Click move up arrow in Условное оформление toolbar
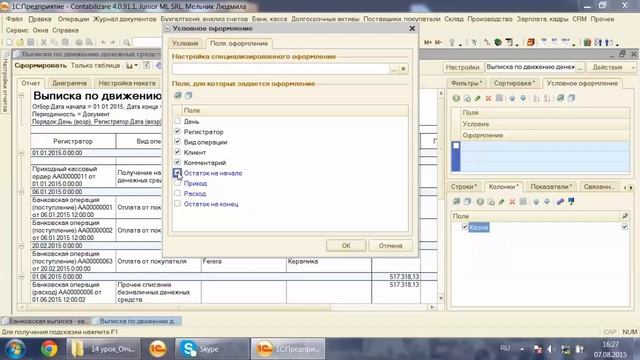640x360 pixels. point(512,98)
